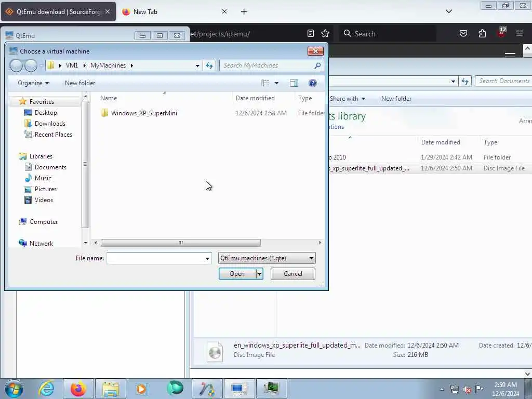This screenshot has width=532, height=399.
Task: Select Desktop in Favorites
Action: (x=46, y=113)
